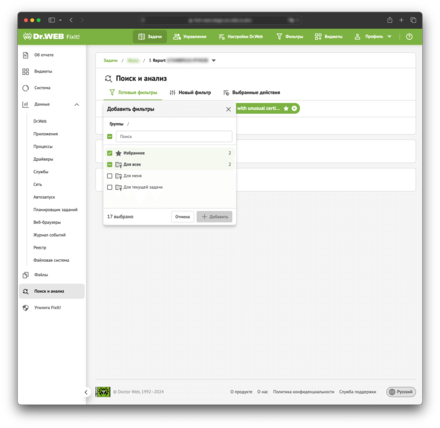440x428 pixels.
Task: Remove the 'with unusual certi...' filter chip
Action: tap(294, 109)
